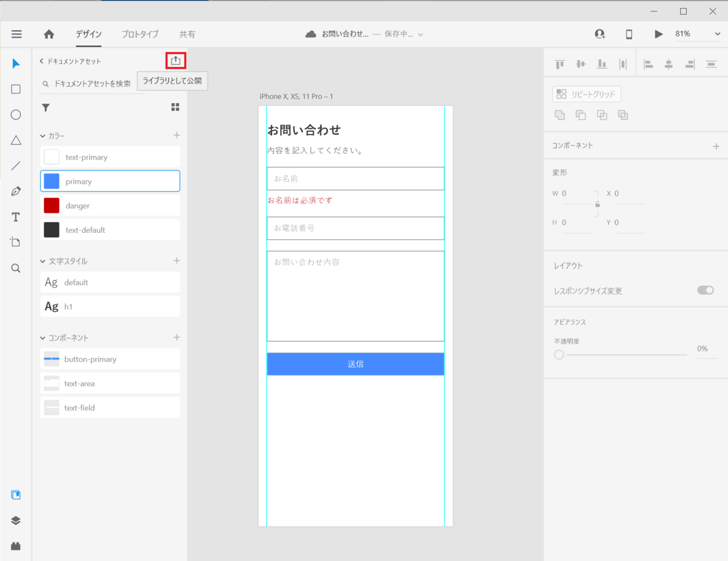Select the Text tool

click(16, 217)
